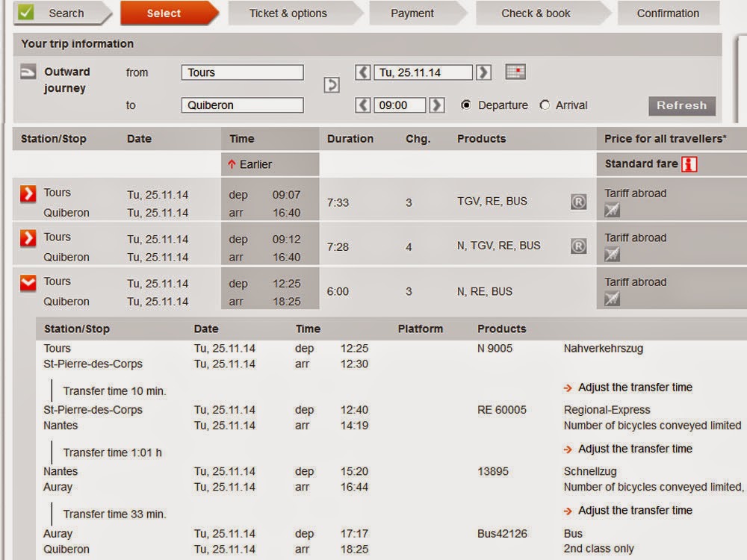The width and height of the screenshot is (747, 560).
Task: Adjust transfer time at St-Pierre-des-Corps
Action: 628,388
